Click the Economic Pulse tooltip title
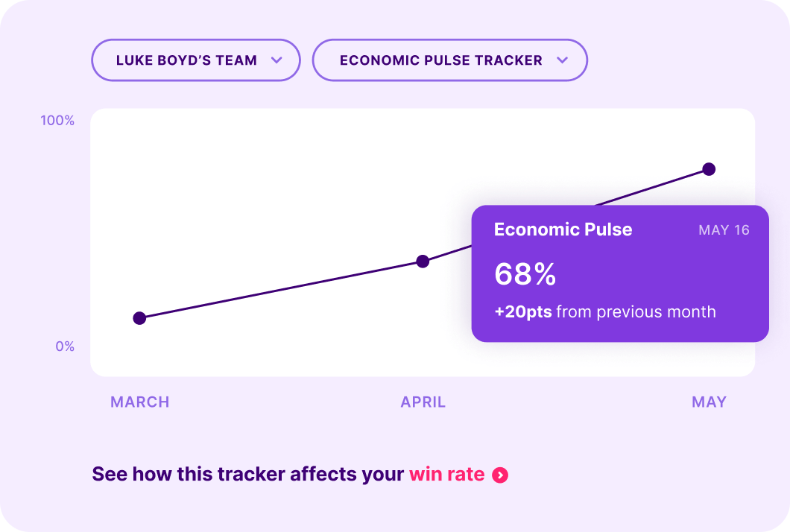Image resolution: width=790 pixels, height=532 pixels. [x=563, y=229]
